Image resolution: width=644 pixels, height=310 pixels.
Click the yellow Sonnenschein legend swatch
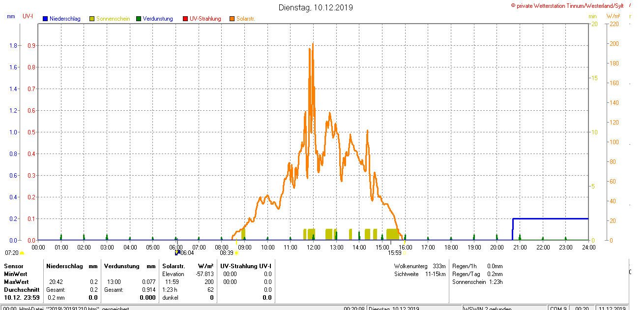tap(92, 19)
